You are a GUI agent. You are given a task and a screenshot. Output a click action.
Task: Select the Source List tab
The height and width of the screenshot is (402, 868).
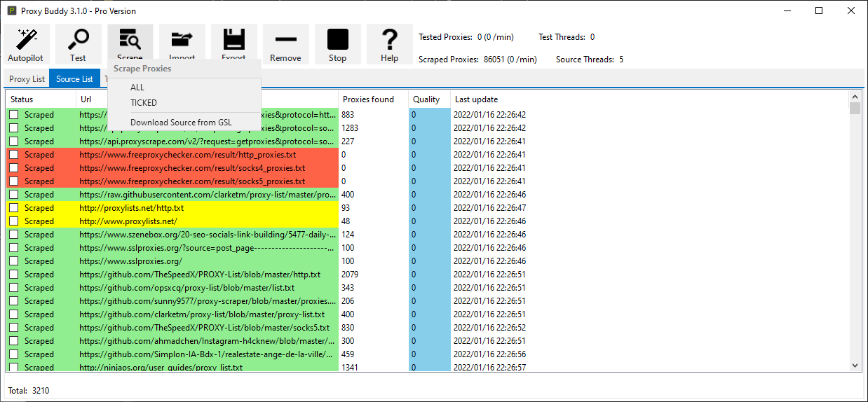tap(74, 79)
